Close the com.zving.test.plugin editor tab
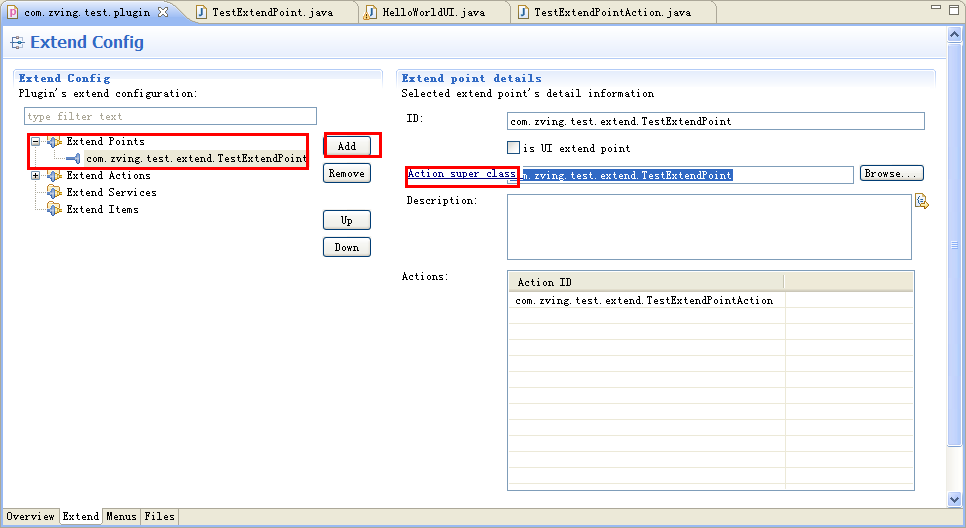Viewport: 966px width, 528px height. tap(163, 12)
